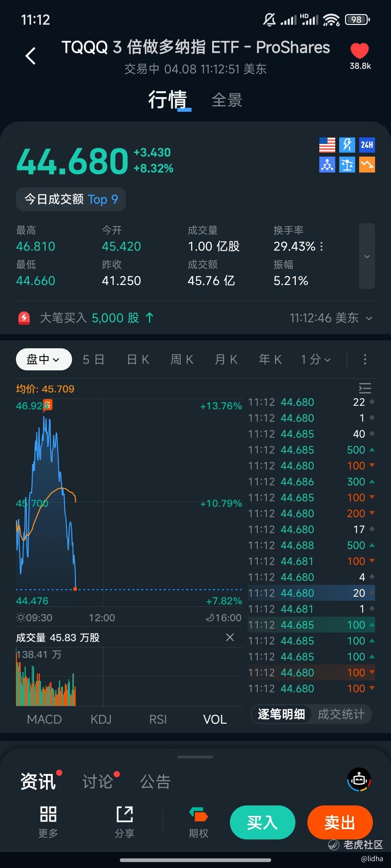This screenshot has height=868, width=391.
Task: Open 期权 options trading
Action: [198, 822]
